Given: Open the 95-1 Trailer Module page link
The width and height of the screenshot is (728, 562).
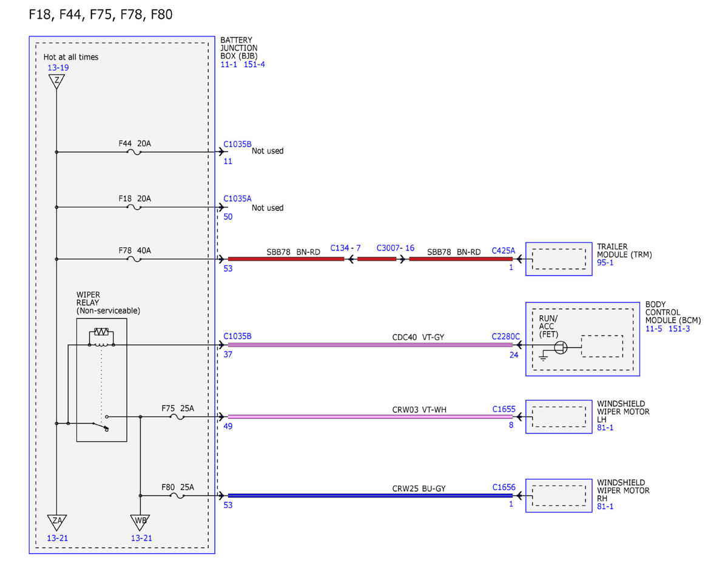Looking at the screenshot, I should pyautogui.click(x=605, y=263).
